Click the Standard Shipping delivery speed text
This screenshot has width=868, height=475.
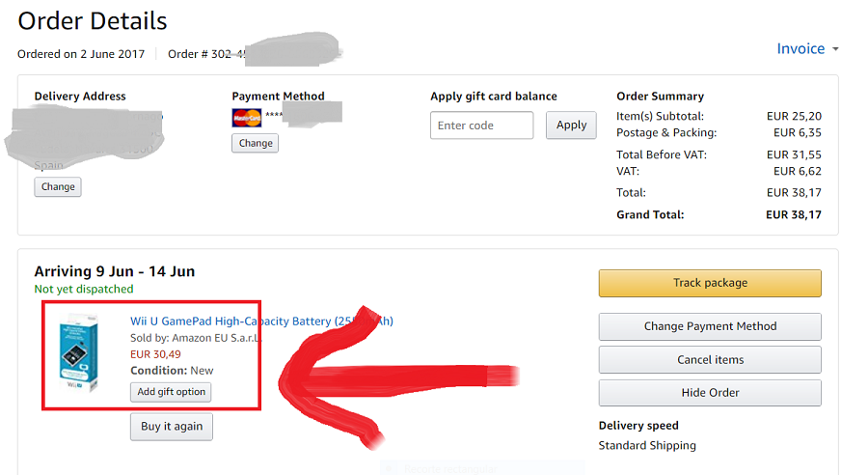click(x=647, y=445)
